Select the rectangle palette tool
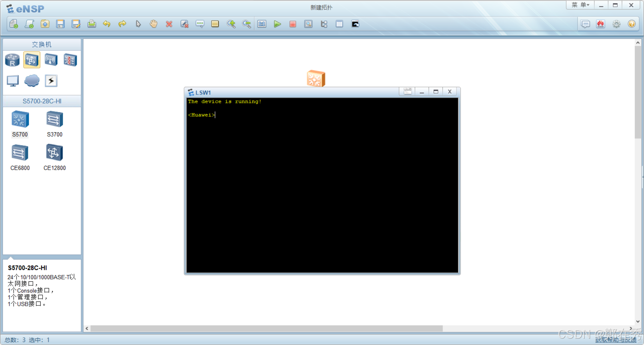This screenshot has width=644, height=345. pyautogui.click(x=215, y=24)
